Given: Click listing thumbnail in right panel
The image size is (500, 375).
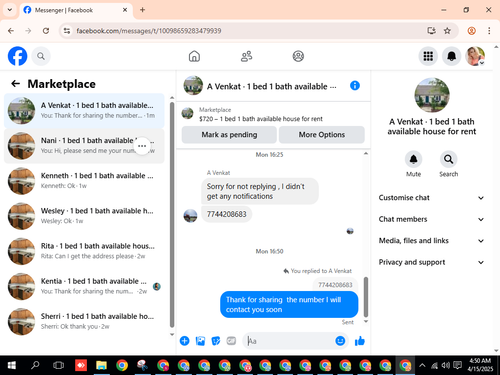Looking at the screenshot, I should point(432,95).
